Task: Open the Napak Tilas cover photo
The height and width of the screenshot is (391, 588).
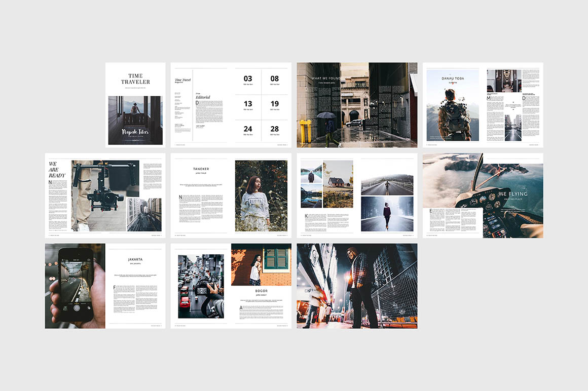Action: [x=135, y=121]
